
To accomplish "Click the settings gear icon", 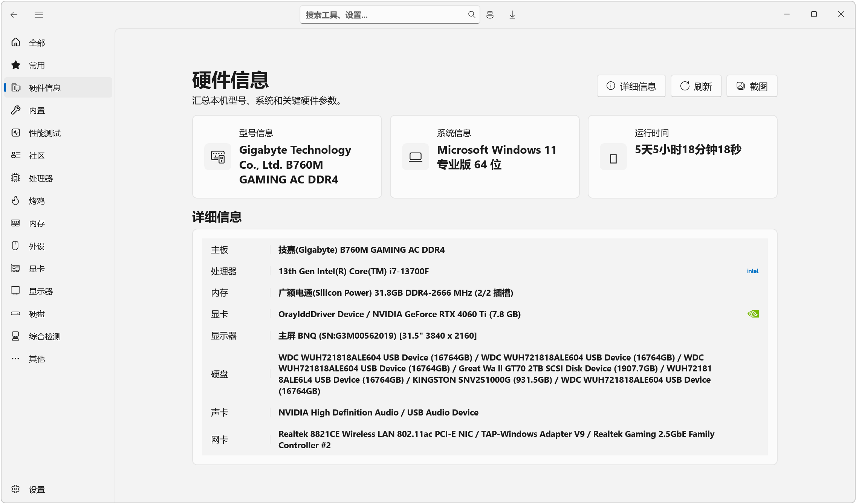I will pos(15,489).
